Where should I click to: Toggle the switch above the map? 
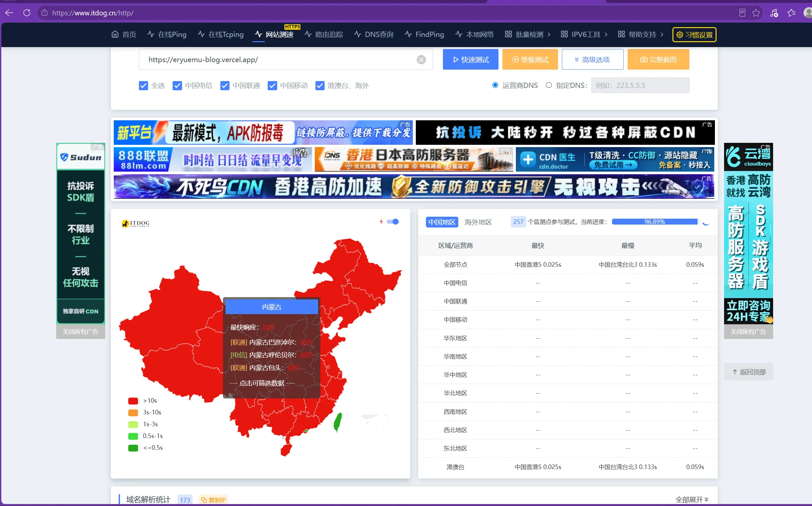[x=393, y=222]
